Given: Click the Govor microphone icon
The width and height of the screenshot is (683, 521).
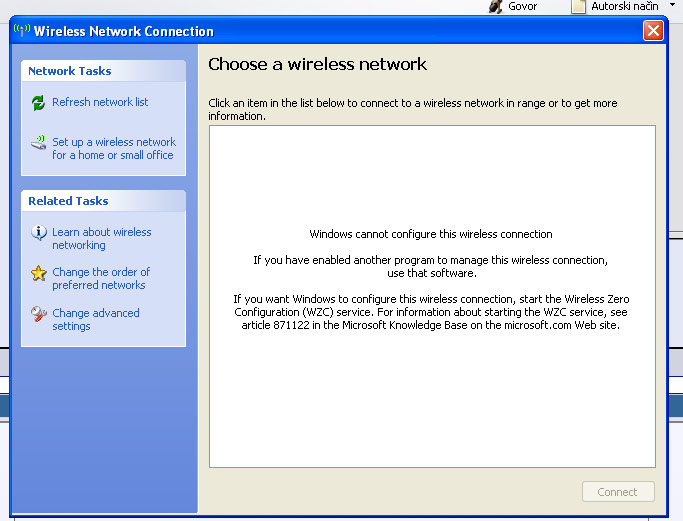Looking at the screenshot, I should coord(495,7).
